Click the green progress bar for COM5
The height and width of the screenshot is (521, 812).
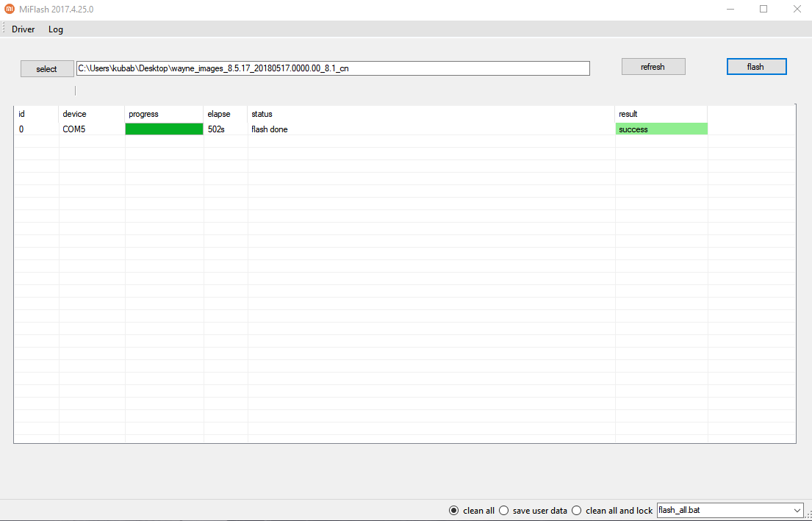point(164,129)
